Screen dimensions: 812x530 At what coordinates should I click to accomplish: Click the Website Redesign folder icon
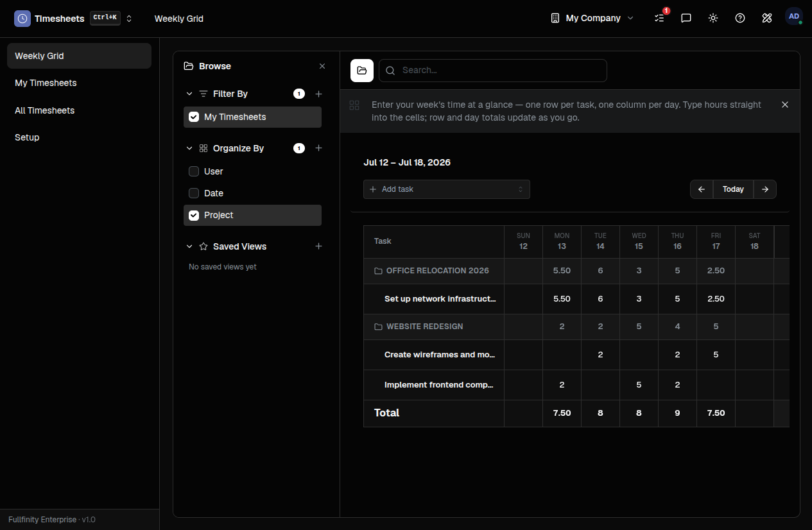click(379, 327)
